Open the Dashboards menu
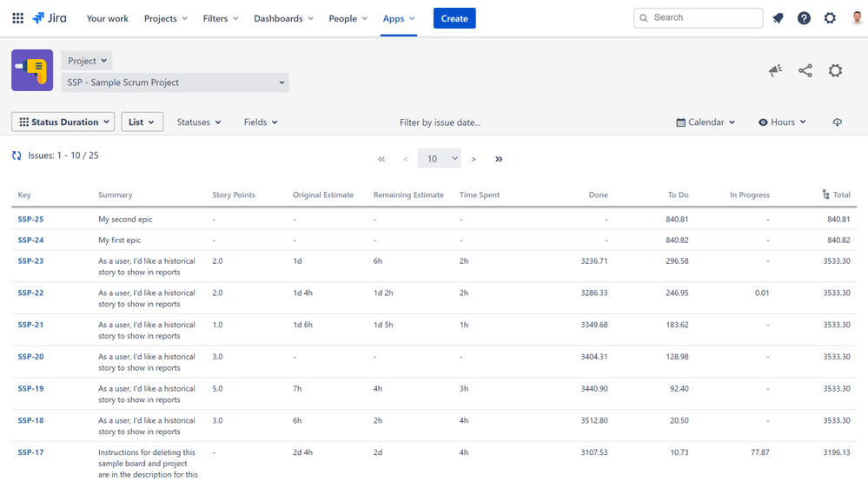The height and width of the screenshot is (481, 868). 283,18
